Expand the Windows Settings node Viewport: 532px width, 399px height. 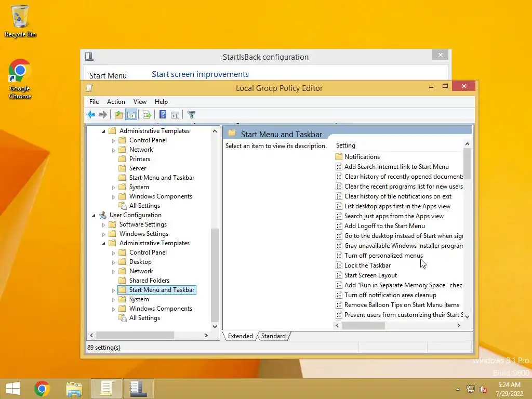[x=103, y=234]
